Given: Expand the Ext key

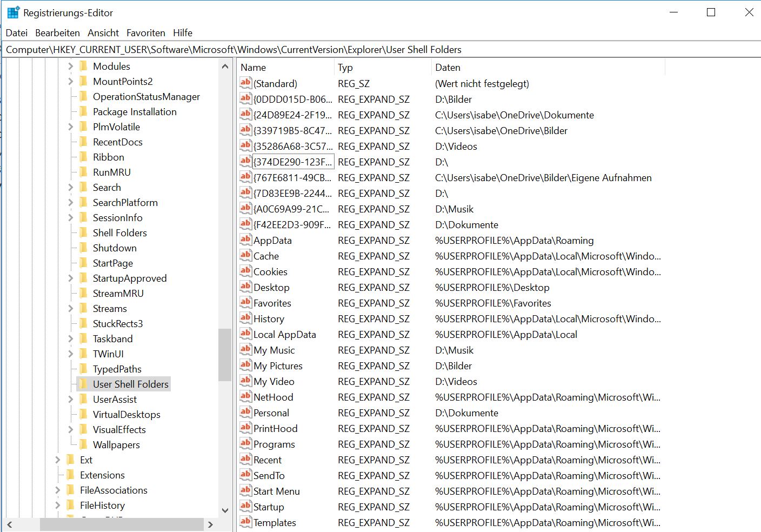Looking at the screenshot, I should (58, 460).
